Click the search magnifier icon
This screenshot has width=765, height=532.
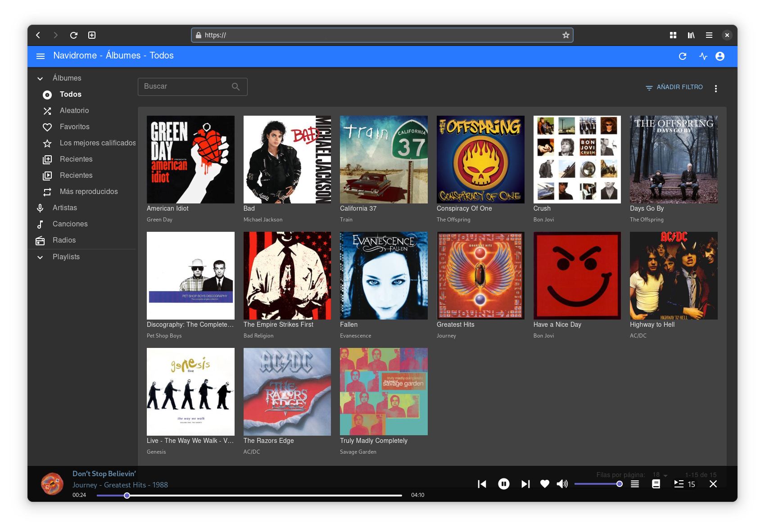(x=236, y=86)
